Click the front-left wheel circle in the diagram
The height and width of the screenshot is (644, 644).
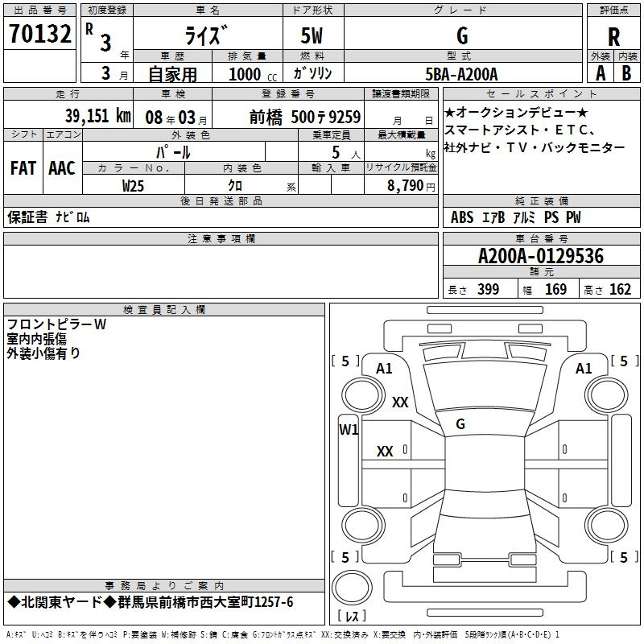click(x=357, y=394)
